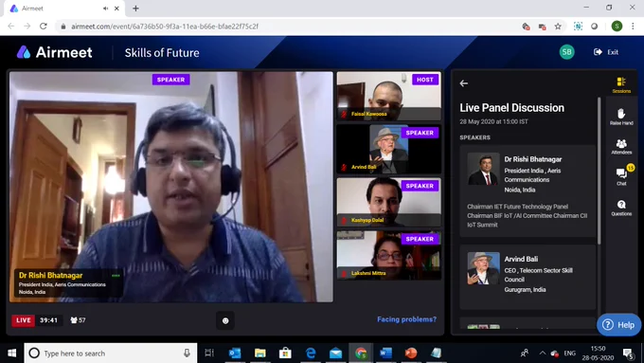Image resolution: width=644 pixels, height=363 pixels.
Task: Mute the Airmeet tab audio icon
Action: [106, 9]
